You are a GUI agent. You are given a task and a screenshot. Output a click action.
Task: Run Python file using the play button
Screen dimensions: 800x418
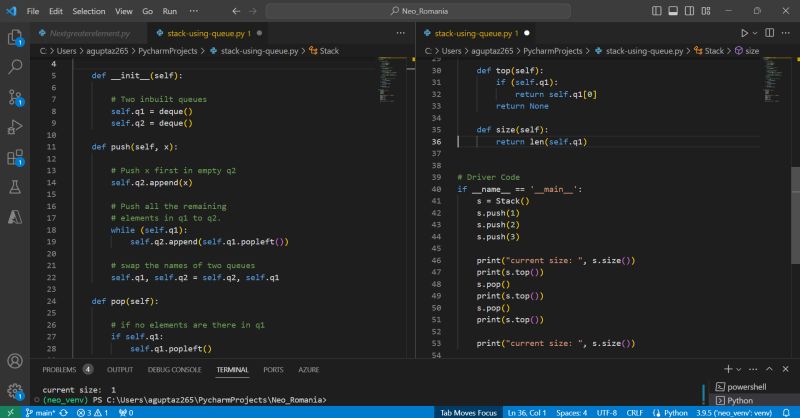pos(744,32)
